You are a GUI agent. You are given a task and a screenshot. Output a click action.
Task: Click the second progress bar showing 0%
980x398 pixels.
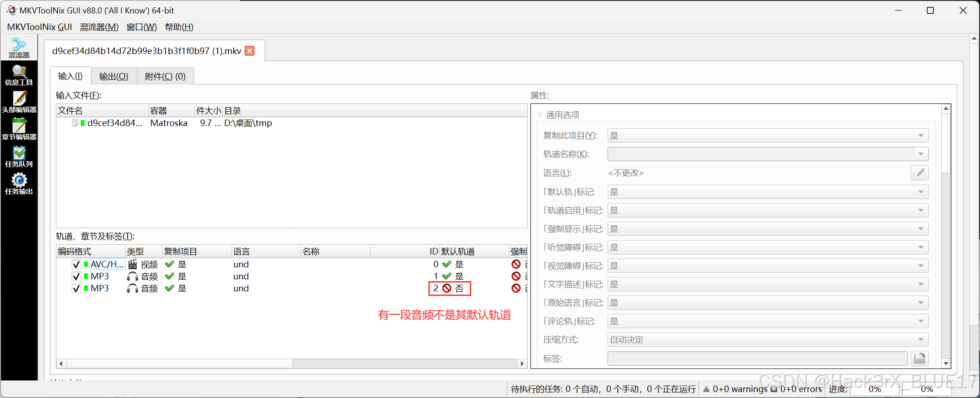pyautogui.click(x=927, y=389)
